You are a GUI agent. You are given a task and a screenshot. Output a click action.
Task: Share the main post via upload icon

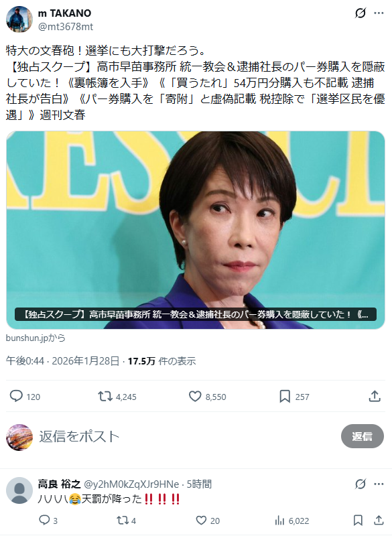(x=375, y=396)
